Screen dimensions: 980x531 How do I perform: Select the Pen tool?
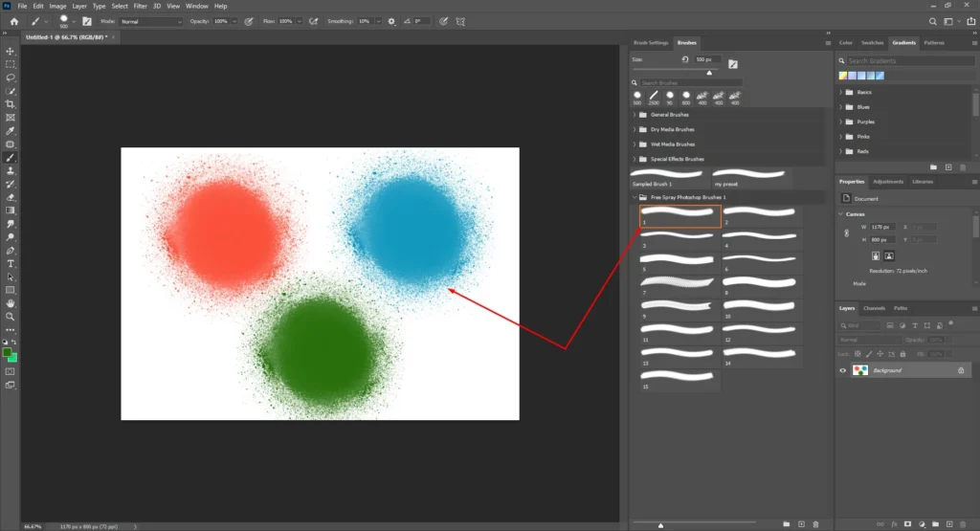tap(10, 251)
